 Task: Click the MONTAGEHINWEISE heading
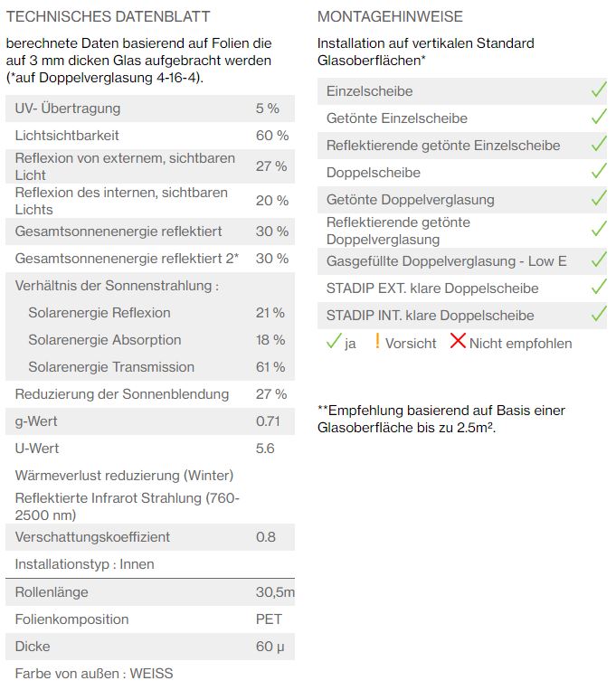point(390,16)
